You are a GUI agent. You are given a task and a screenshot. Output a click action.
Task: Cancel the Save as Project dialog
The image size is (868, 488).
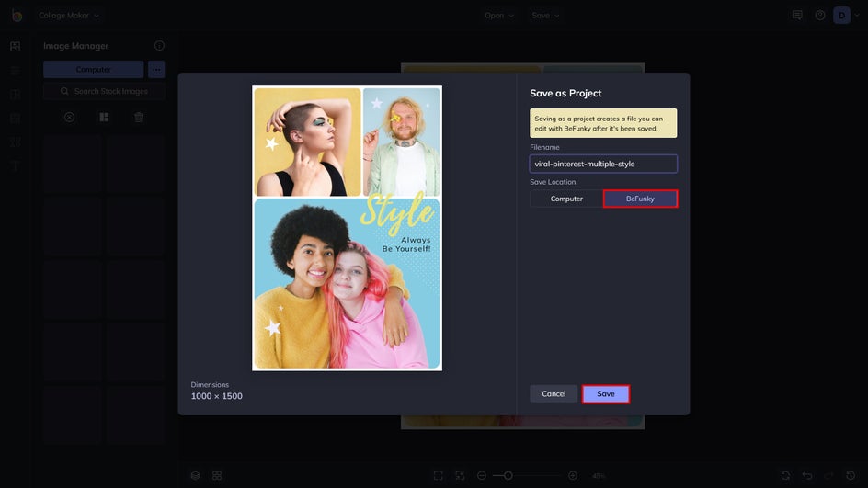[x=554, y=393]
